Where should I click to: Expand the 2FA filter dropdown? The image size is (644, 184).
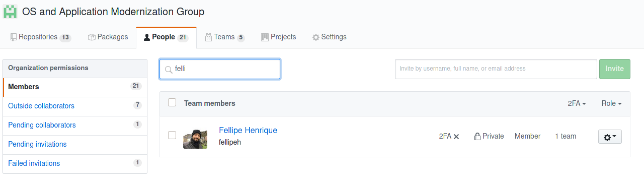(x=577, y=103)
